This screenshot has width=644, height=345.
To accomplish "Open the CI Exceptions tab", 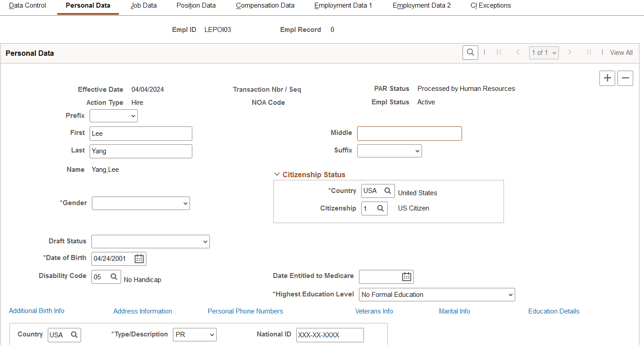I will click(490, 5).
